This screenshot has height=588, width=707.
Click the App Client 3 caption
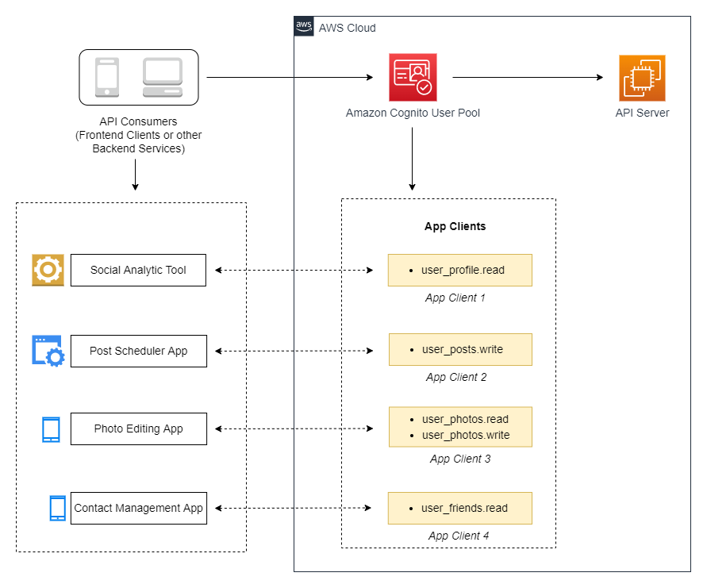pyautogui.click(x=459, y=459)
